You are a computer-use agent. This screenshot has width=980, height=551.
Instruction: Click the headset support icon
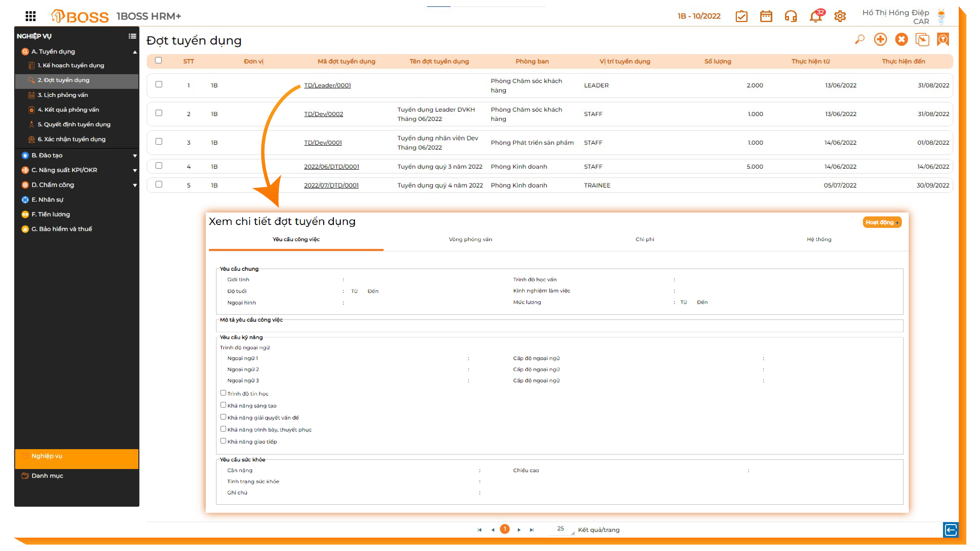click(x=791, y=16)
